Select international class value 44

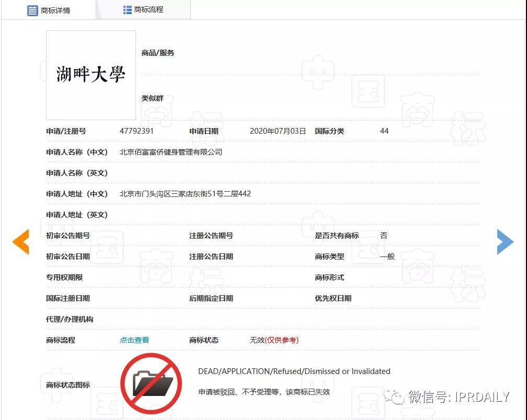pyautogui.click(x=384, y=131)
